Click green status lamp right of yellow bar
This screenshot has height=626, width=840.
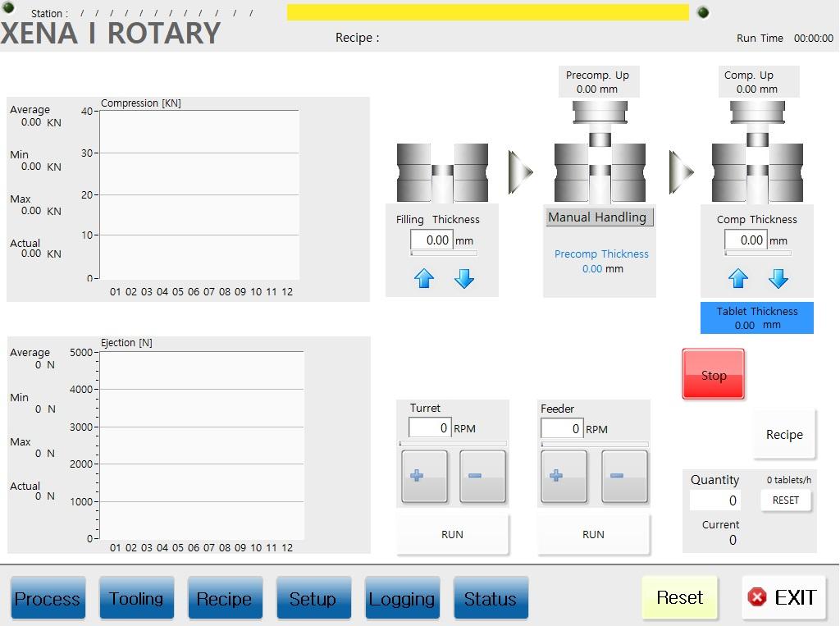tap(703, 12)
